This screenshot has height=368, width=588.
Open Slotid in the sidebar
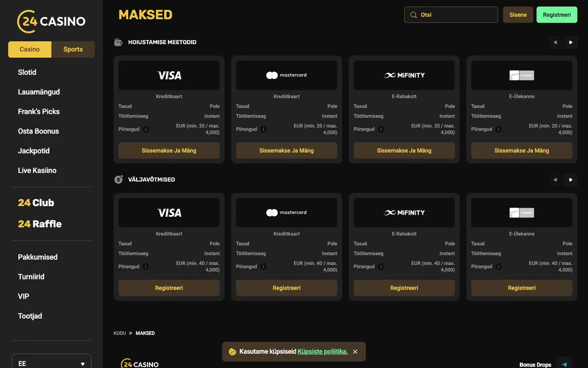point(27,72)
